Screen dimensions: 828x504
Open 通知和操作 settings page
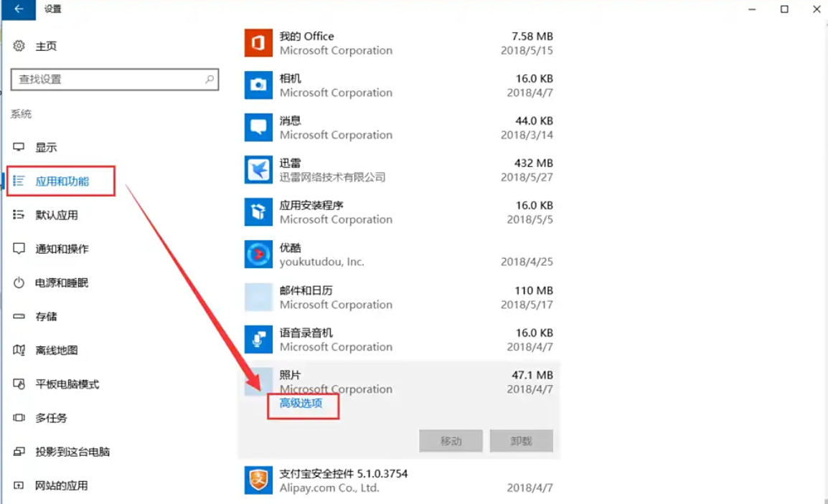point(62,249)
